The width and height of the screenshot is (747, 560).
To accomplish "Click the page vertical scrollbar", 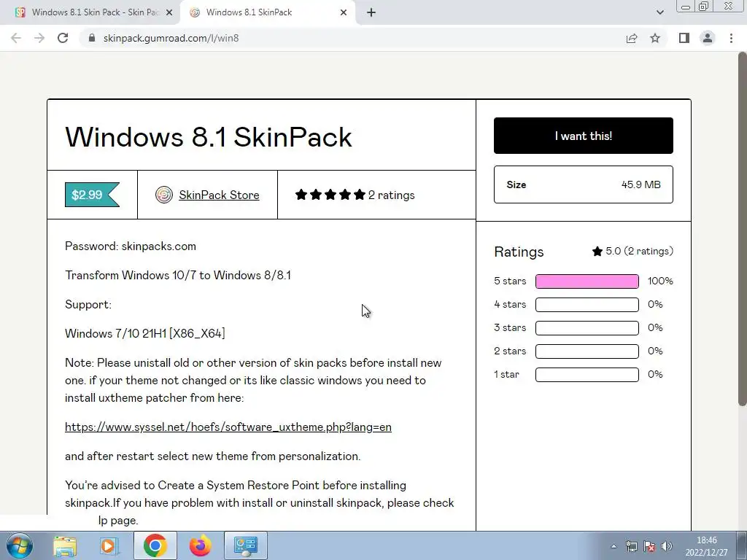I will pos(742,228).
